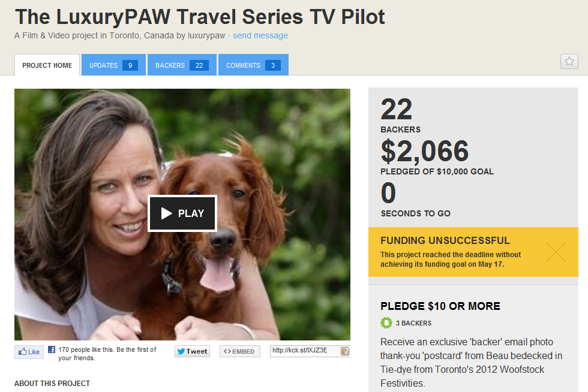The height and width of the screenshot is (392, 588).
Task: Open the Backers tab
Action: tap(182, 65)
